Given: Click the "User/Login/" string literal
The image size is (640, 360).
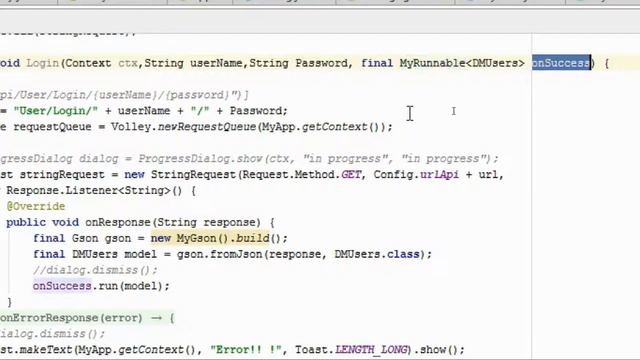Looking at the screenshot, I should [x=56, y=111].
